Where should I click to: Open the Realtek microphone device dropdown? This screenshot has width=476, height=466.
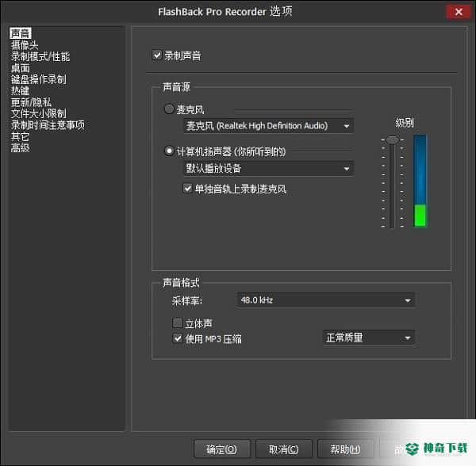pos(268,126)
